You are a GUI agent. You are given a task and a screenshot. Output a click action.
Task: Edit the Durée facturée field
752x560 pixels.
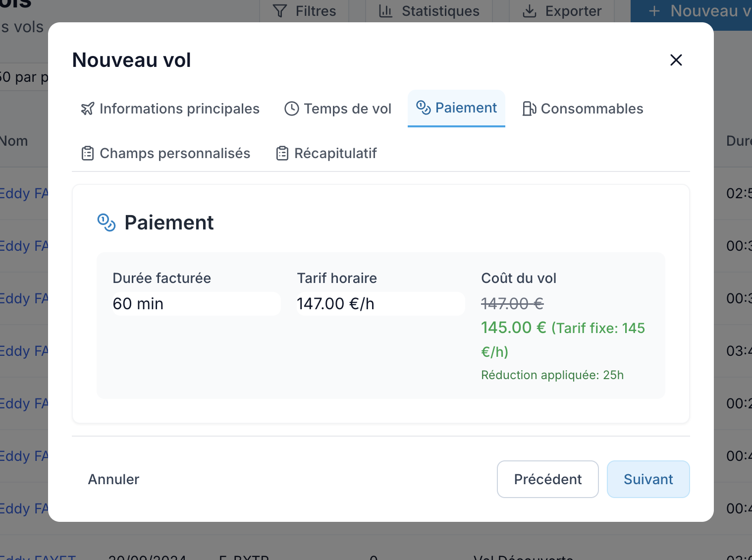coord(196,304)
